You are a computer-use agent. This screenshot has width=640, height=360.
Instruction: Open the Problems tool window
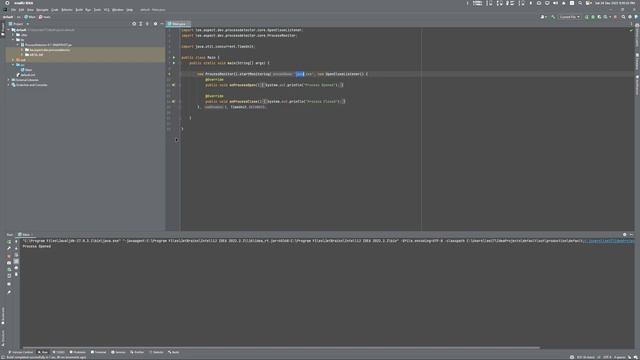click(x=78, y=352)
